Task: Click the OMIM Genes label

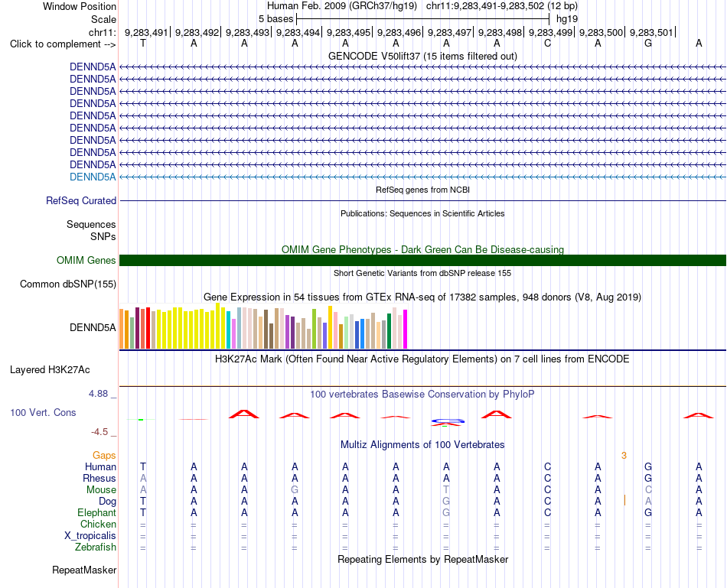Action: point(86,261)
